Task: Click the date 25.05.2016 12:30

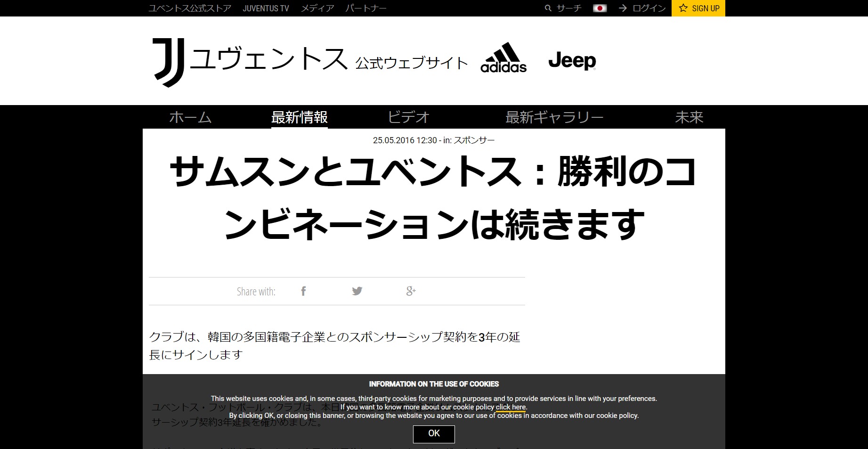Action: [405, 140]
